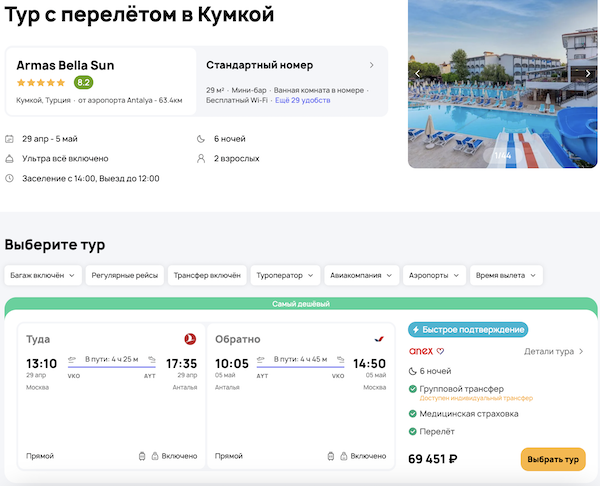Click the Turkish Airlines logo in Туда card
600x486 pixels.
coord(189,339)
